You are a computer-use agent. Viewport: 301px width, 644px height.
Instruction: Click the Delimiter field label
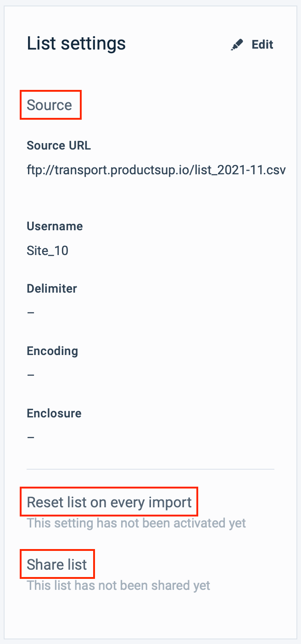[x=52, y=289]
